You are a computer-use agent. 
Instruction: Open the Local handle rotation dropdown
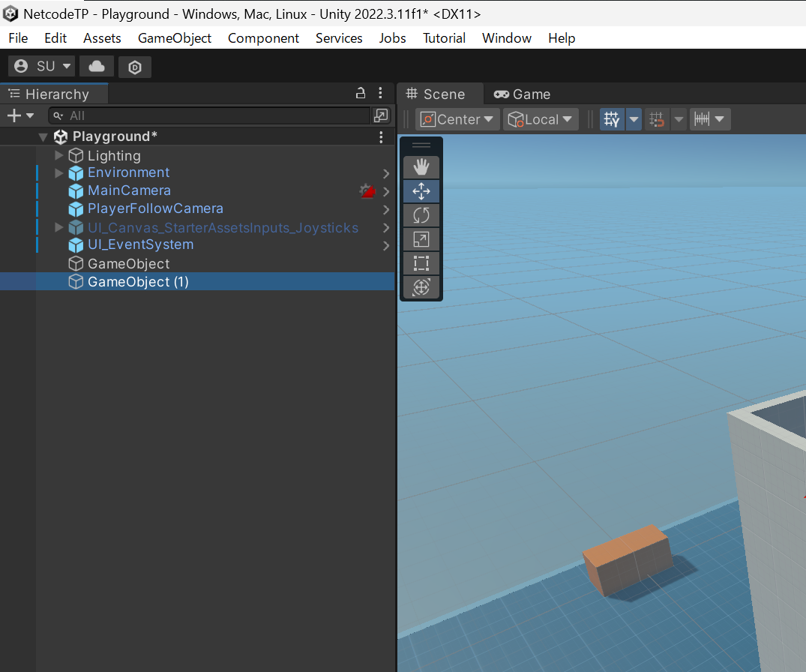coord(541,119)
